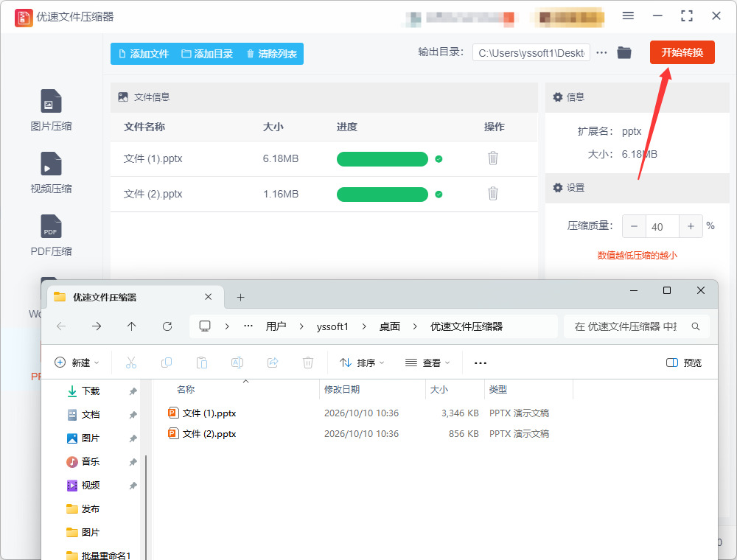
Task: Delete 文件 (2).pptx from the compressor list
Action: (492, 194)
